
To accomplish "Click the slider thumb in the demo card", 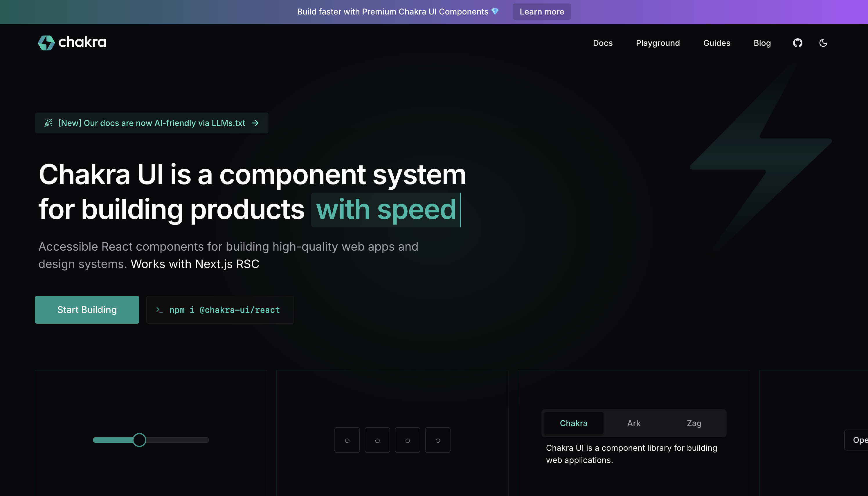I will point(139,440).
